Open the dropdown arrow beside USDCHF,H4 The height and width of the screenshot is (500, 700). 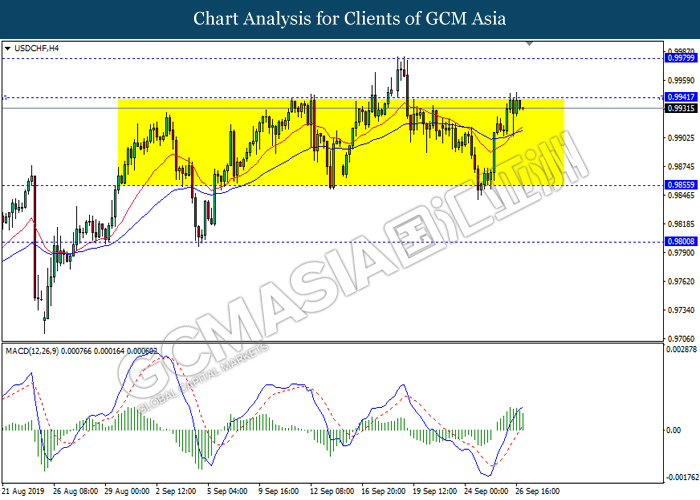click(7, 48)
